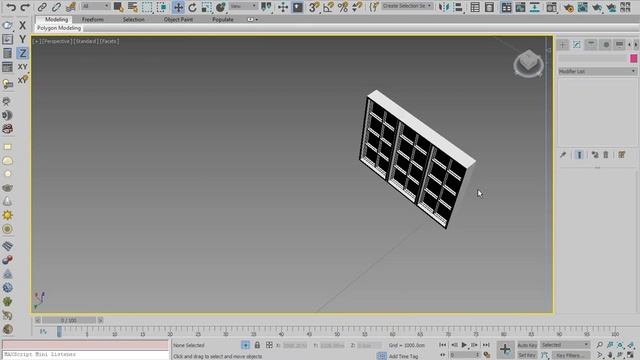
Task: Click the Mirror tool icon
Action: [x=444, y=7]
